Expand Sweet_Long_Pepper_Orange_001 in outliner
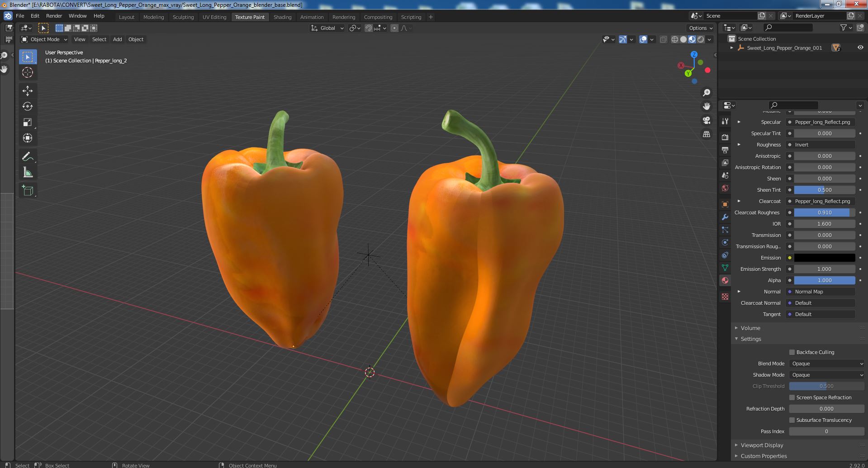Viewport: 868px width, 468px height. [732, 48]
